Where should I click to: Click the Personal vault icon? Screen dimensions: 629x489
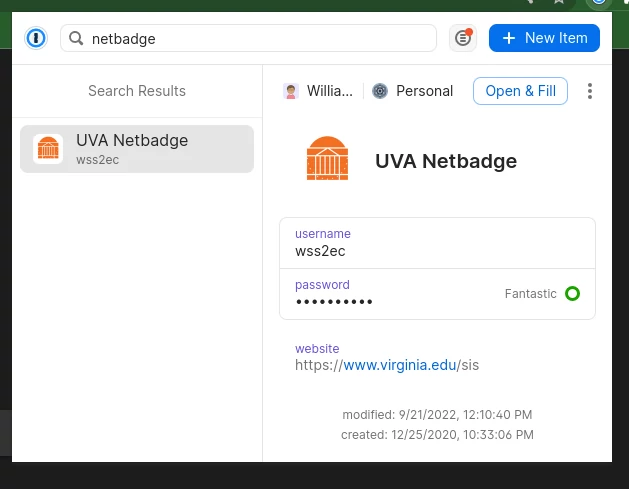[x=380, y=91]
